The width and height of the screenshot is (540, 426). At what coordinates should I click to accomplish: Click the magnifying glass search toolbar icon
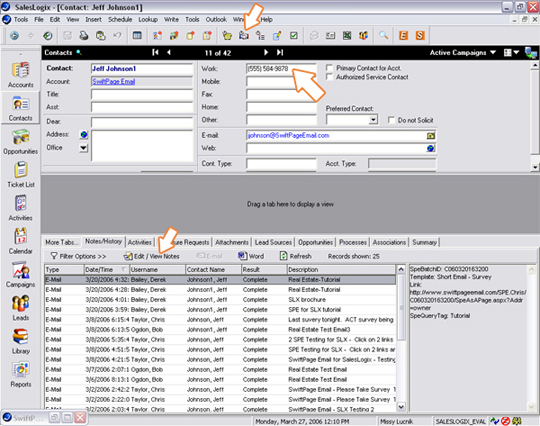[x=383, y=35]
